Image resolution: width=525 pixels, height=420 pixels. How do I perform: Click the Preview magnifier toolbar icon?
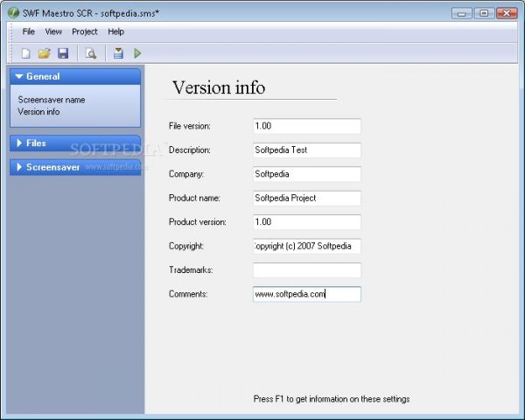pyautogui.click(x=91, y=53)
